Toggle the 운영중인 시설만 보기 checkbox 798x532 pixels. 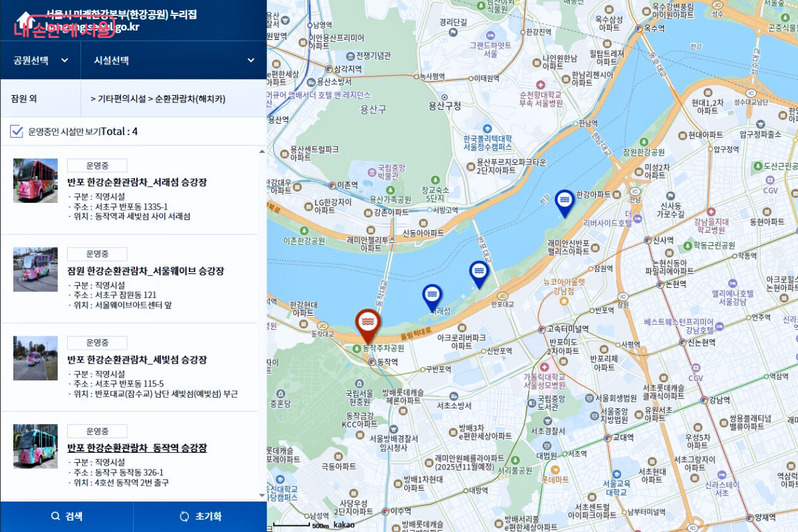(x=17, y=131)
